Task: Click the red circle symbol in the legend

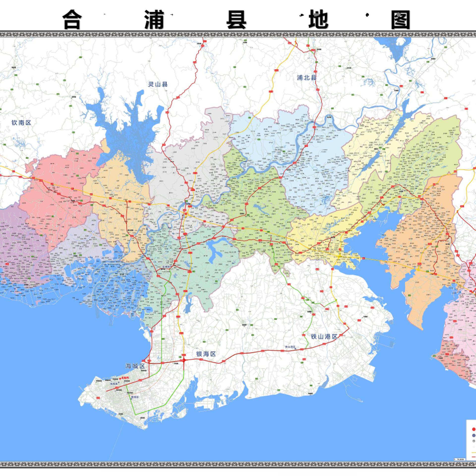Action: (474, 429)
